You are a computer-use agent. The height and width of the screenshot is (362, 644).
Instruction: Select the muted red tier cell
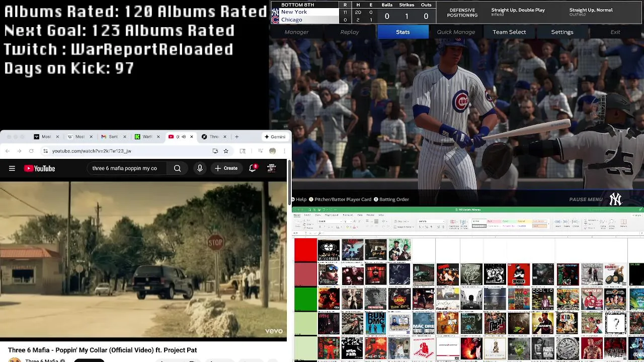tap(305, 275)
